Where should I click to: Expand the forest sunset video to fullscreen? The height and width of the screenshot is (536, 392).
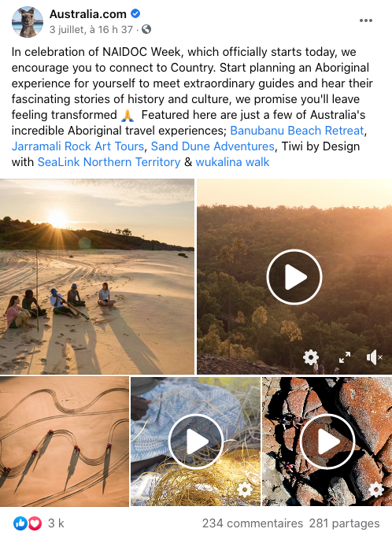tap(345, 357)
